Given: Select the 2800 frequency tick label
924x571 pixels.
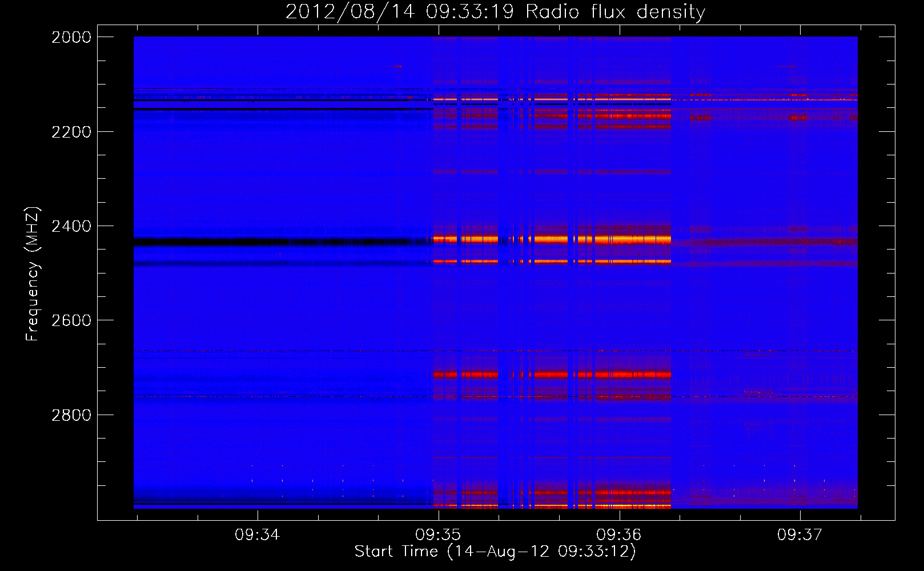Looking at the screenshot, I should (x=71, y=415).
